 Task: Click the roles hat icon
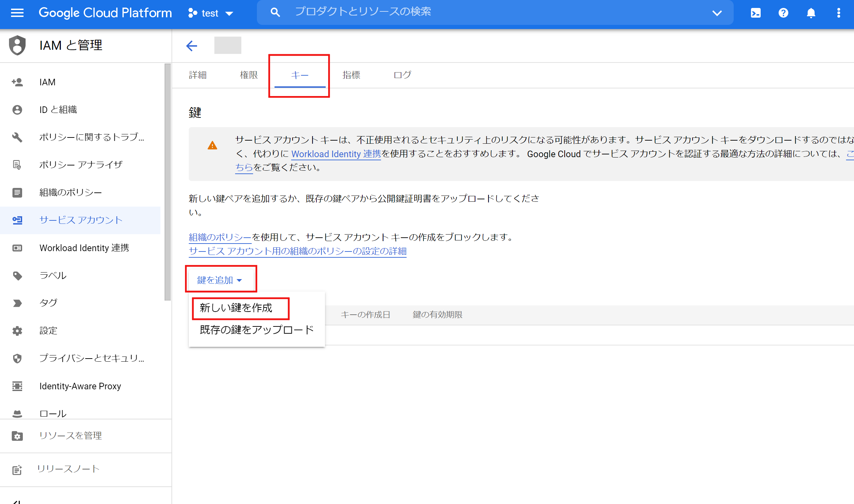click(17, 413)
